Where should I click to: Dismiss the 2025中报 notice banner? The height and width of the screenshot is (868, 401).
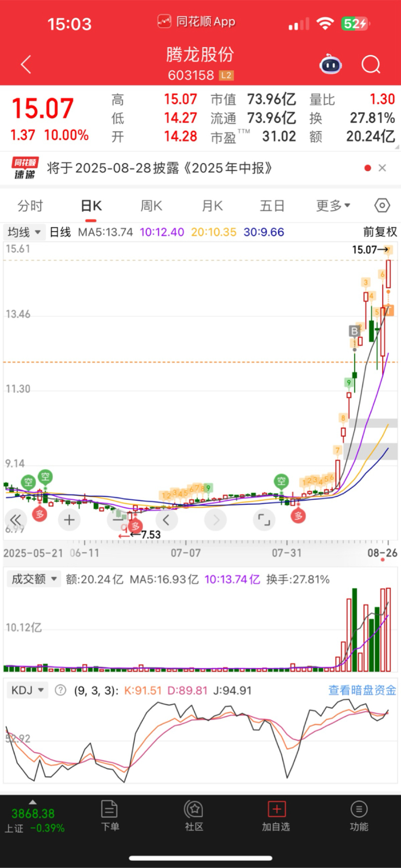(x=382, y=168)
